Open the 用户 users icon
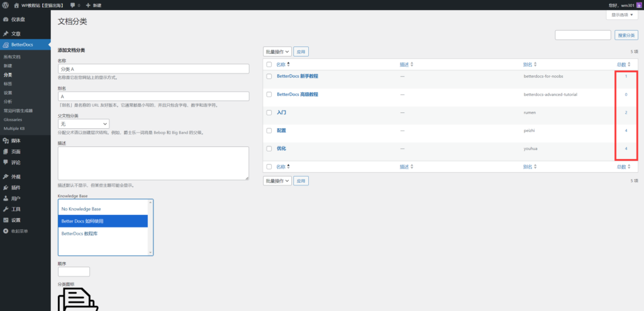This screenshot has width=644, height=311. coord(6,199)
